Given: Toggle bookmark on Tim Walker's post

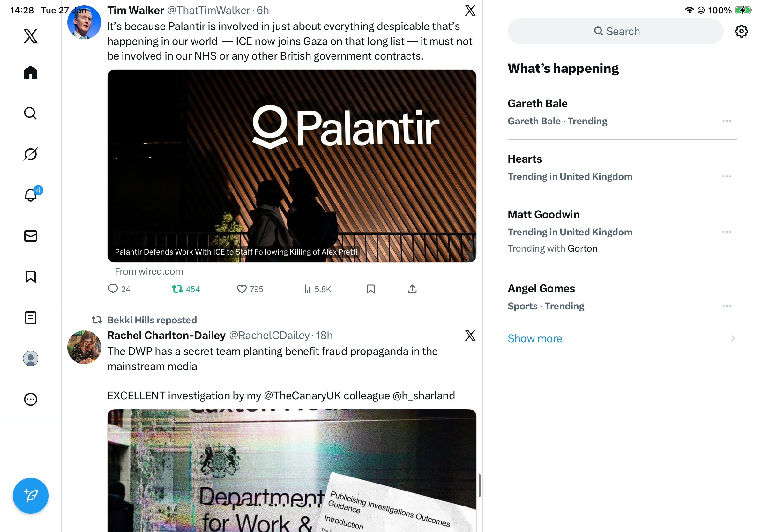Looking at the screenshot, I should click(x=371, y=289).
